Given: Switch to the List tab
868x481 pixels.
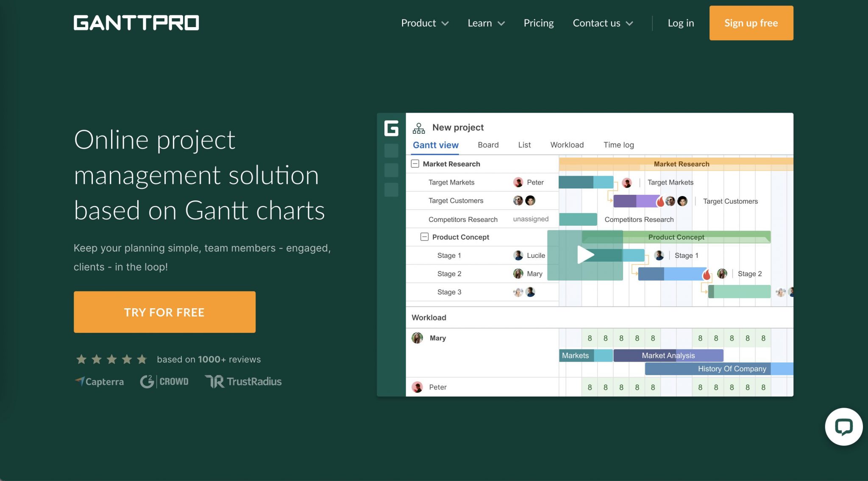Looking at the screenshot, I should click(524, 145).
